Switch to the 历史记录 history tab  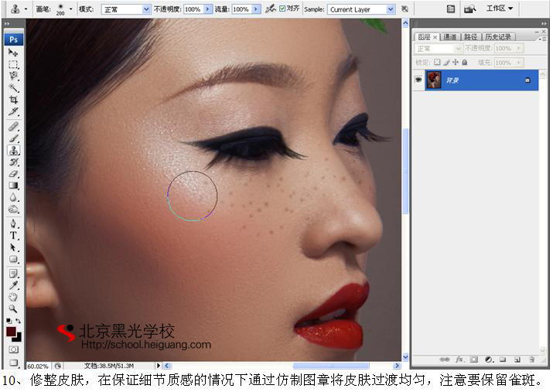click(x=498, y=36)
